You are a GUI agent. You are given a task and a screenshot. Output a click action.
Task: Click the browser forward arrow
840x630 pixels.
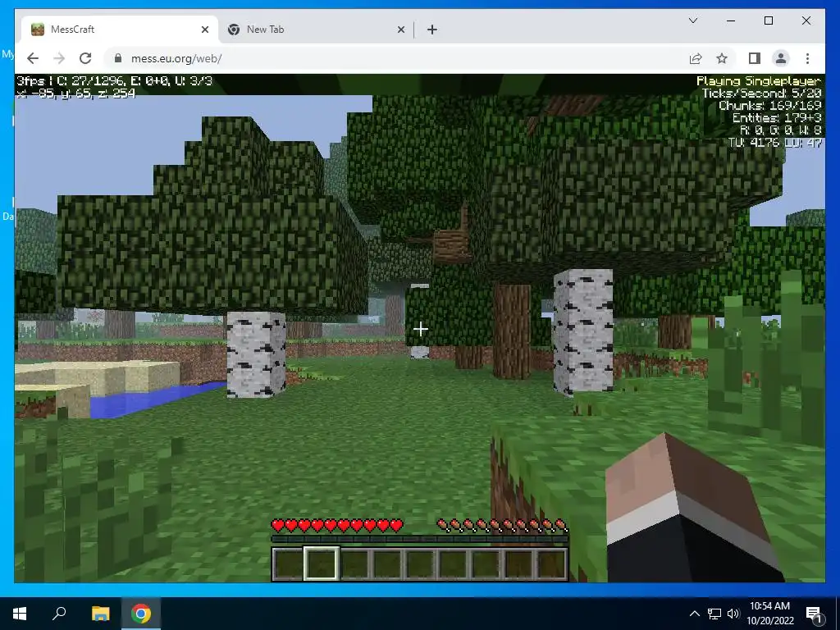59,58
